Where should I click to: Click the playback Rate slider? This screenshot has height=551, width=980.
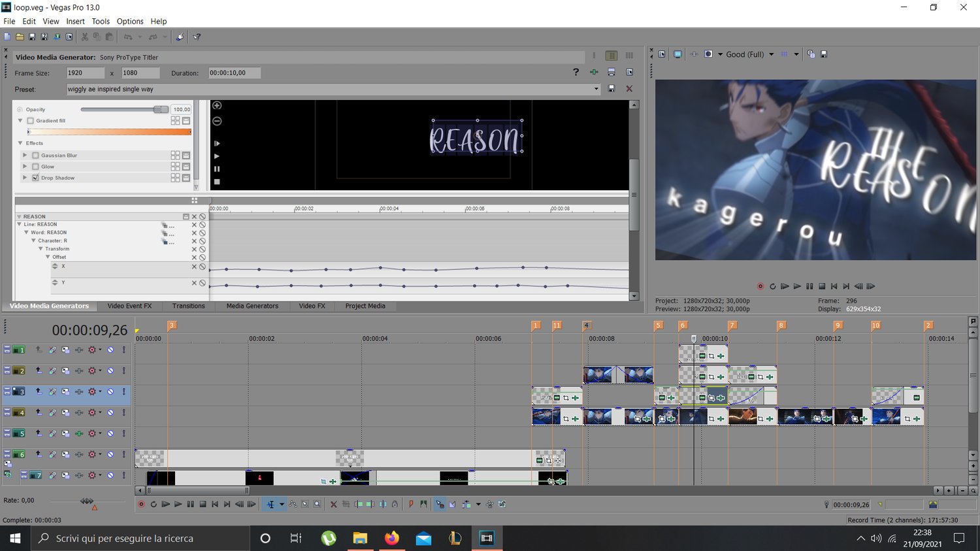(x=87, y=501)
